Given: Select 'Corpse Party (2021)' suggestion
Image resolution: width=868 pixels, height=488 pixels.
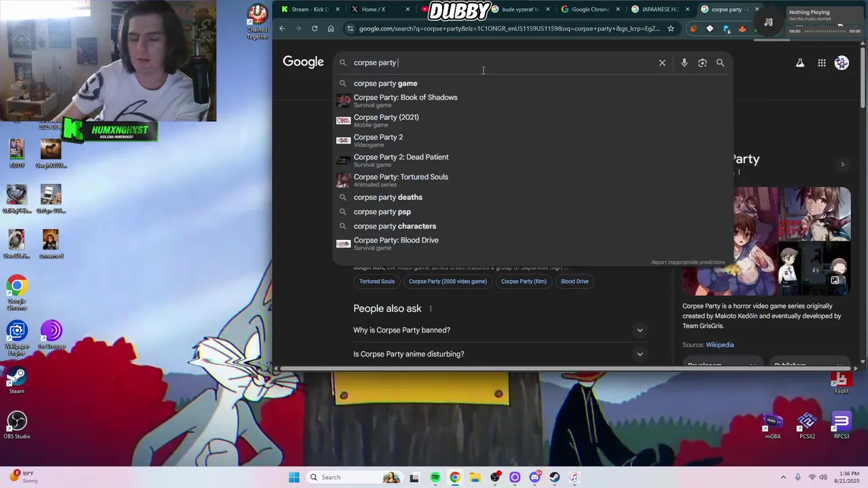Looking at the screenshot, I should coord(532,121).
